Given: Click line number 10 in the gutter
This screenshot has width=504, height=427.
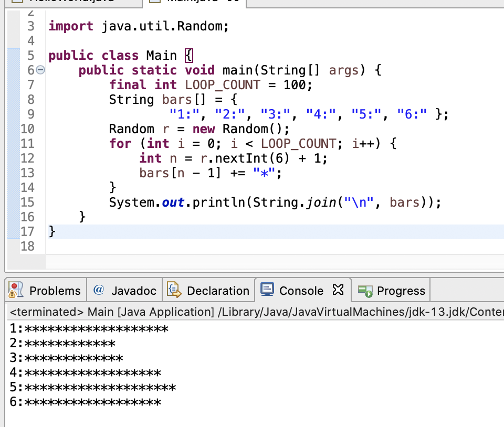Looking at the screenshot, I should pos(28,129).
